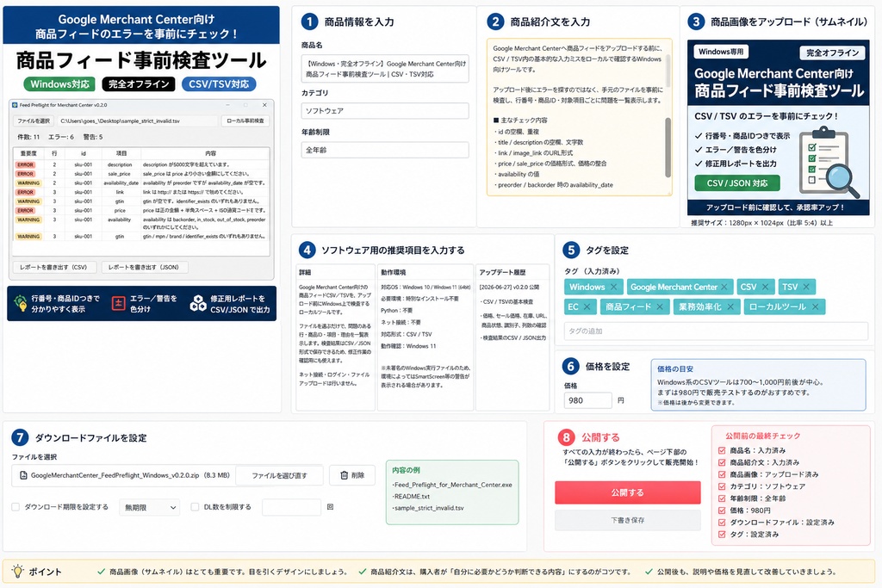Click the 内容 column header
This screenshot has height=588, width=882.
point(210,153)
